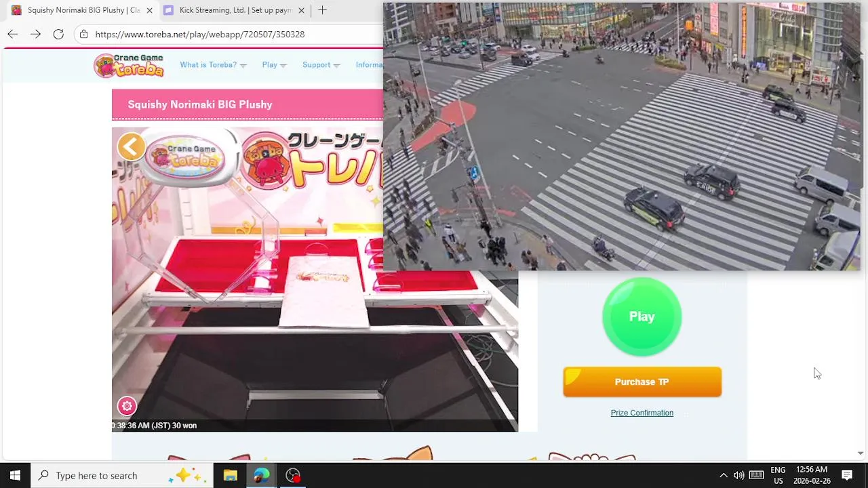Expand the Play navigation menu
Screen dimensions: 868x488
pos(274,65)
